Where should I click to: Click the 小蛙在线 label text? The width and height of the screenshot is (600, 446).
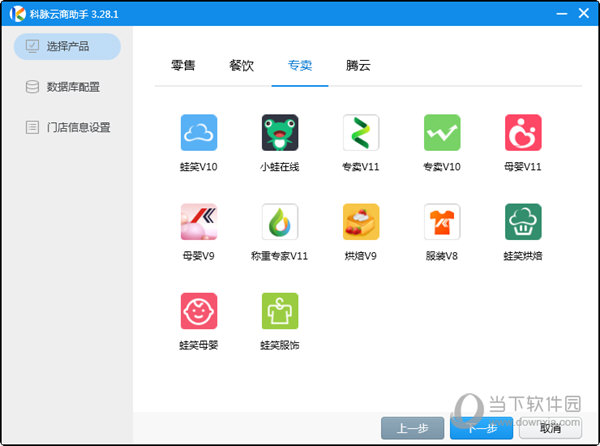[280, 167]
